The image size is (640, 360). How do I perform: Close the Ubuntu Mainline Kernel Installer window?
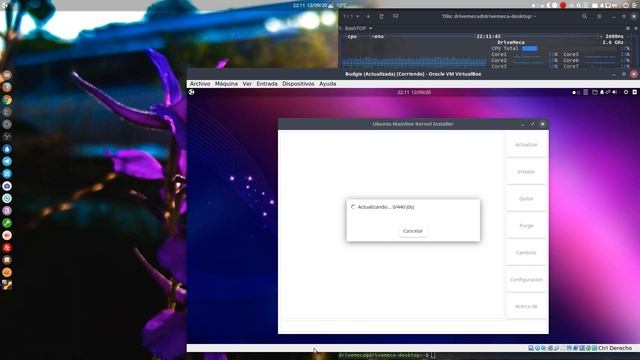(542, 124)
